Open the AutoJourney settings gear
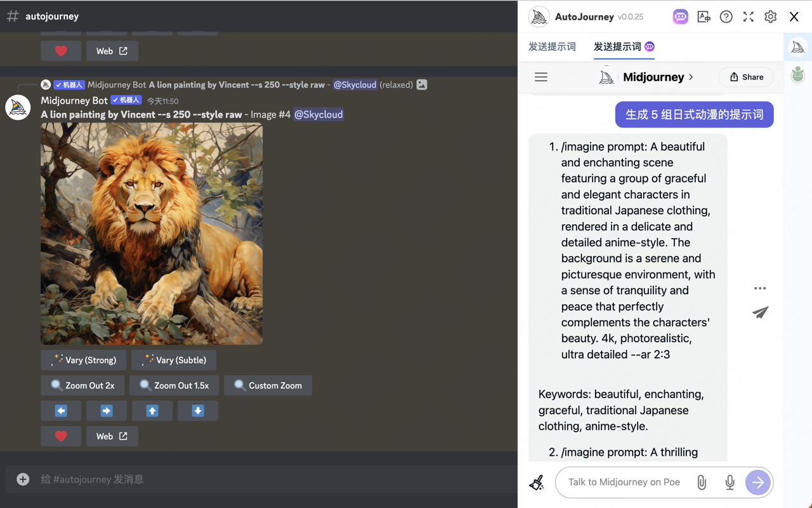This screenshot has height=508, width=812. click(x=770, y=17)
